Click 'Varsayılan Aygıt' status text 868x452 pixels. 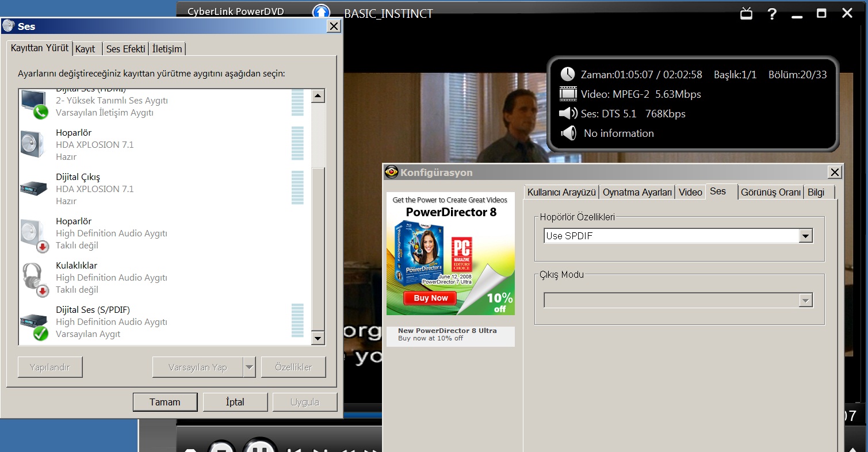(x=88, y=334)
